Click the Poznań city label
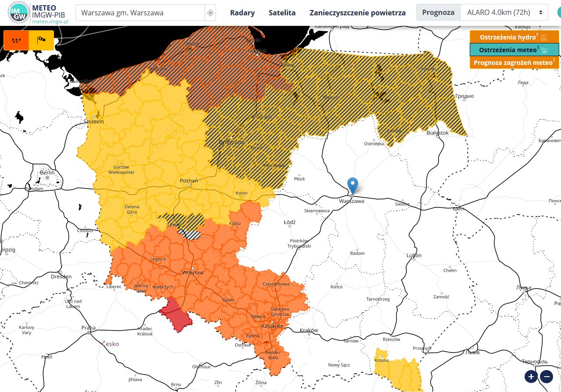Viewport: 561px width, 392px height. [189, 180]
